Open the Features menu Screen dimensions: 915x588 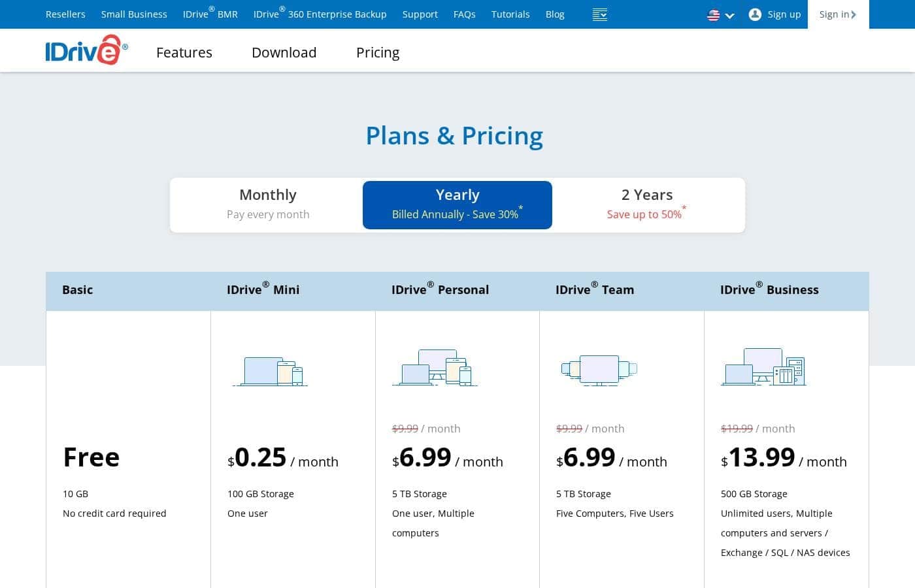pos(184,52)
